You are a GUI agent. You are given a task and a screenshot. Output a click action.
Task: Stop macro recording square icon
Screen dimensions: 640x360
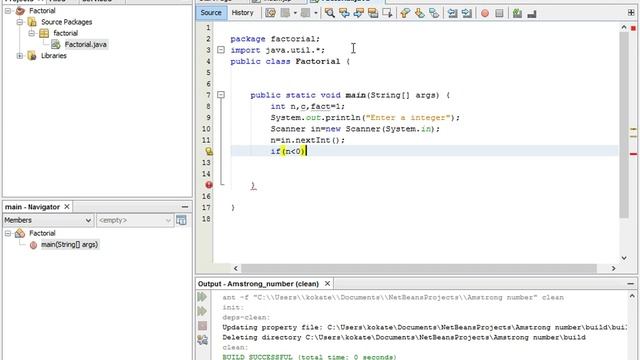(x=499, y=13)
